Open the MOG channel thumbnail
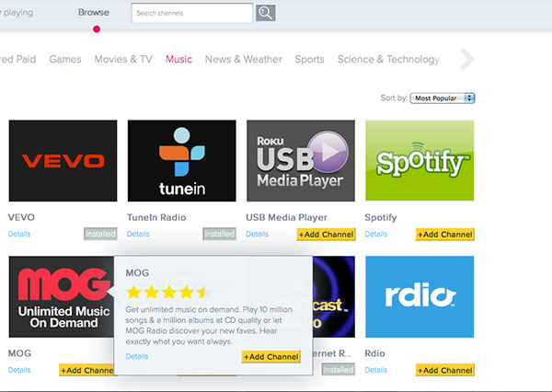 [x=62, y=297]
